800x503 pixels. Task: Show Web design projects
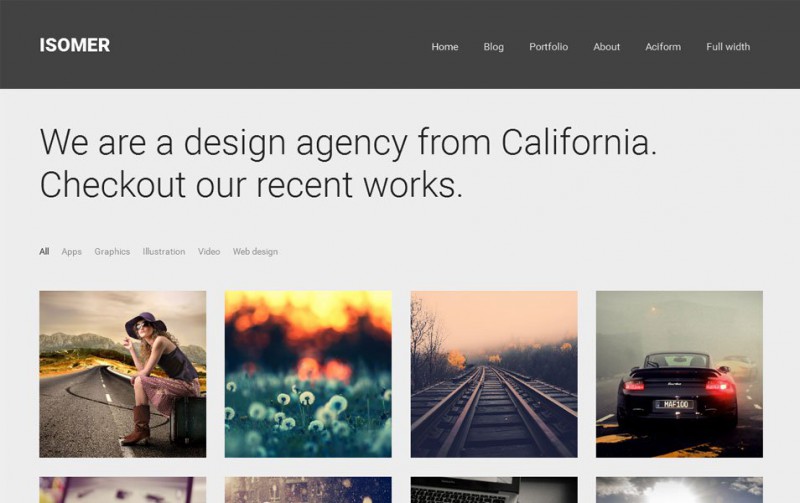tap(255, 252)
